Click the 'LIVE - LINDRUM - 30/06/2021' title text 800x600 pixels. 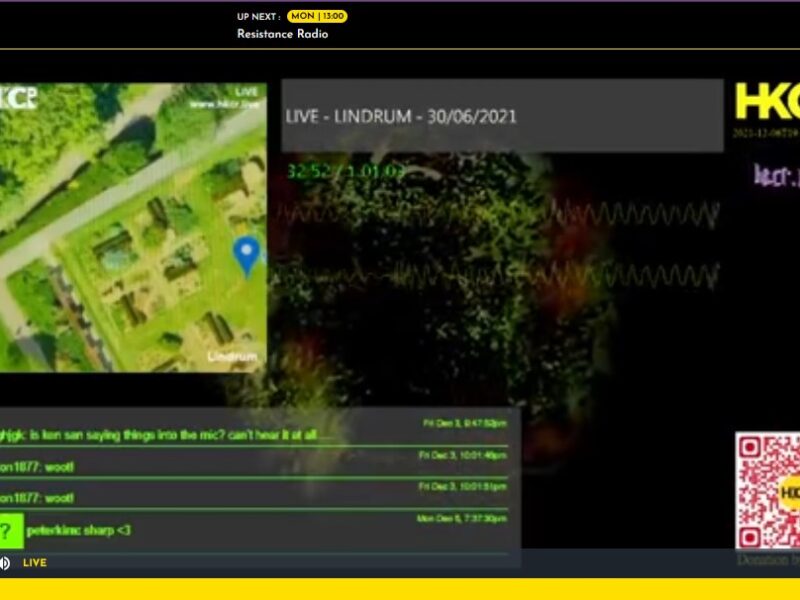pos(401,117)
